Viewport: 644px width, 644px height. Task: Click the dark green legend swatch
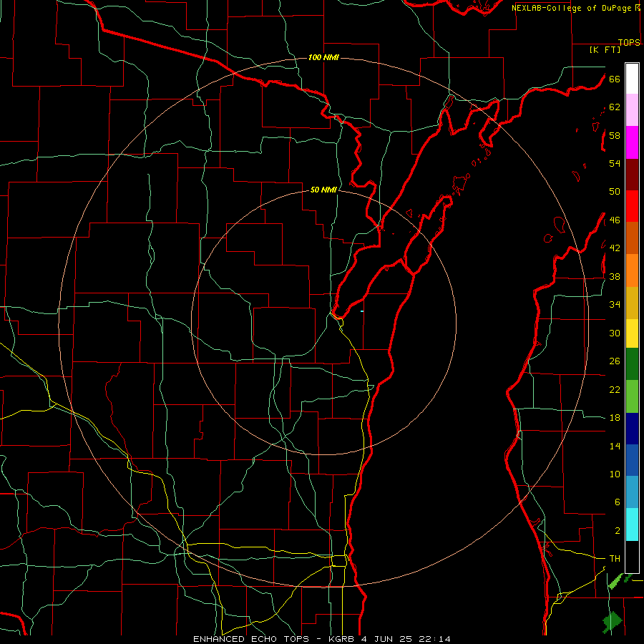pos(632,364)
